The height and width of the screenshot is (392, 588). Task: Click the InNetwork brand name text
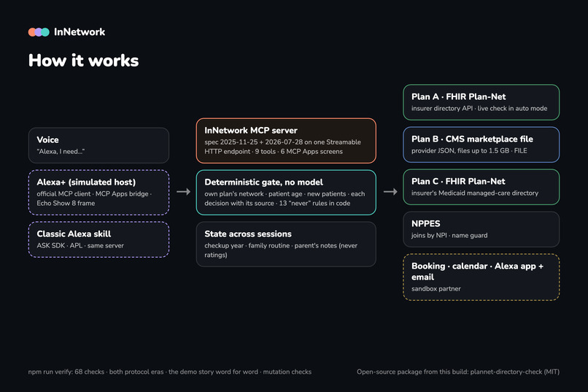click(80, 32)
